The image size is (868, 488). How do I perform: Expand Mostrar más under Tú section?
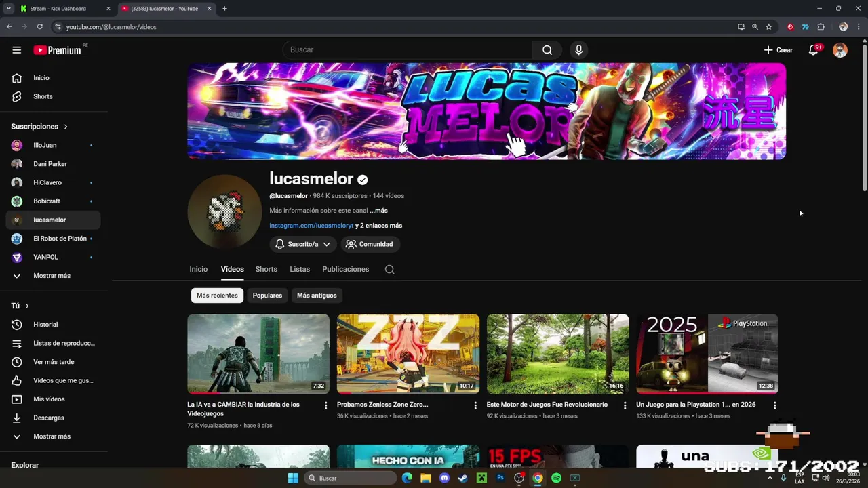pos(53,436)
